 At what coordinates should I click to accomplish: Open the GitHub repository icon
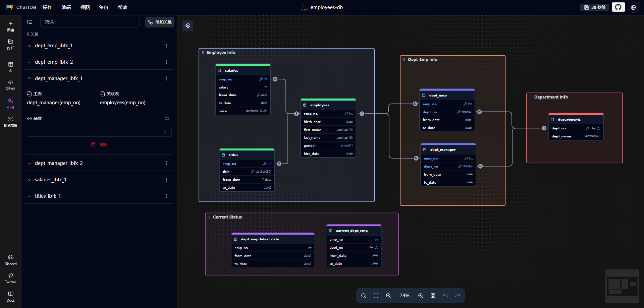point(618,7)
